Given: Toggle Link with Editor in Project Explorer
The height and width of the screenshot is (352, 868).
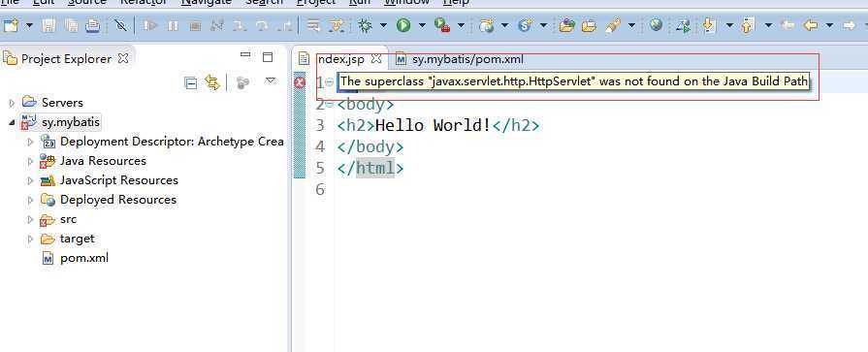Looking at the screenshot, I should pyautogui.click(x=212, y=83).
